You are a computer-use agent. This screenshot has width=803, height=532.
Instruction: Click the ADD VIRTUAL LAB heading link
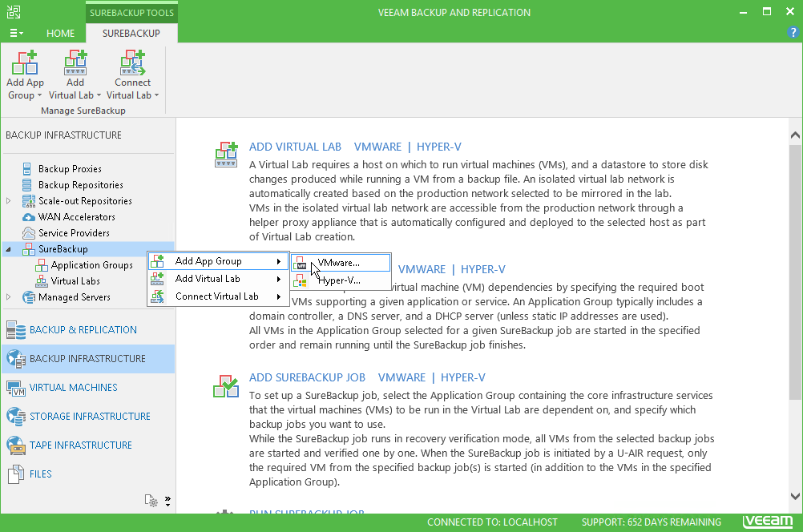(295, 147)
